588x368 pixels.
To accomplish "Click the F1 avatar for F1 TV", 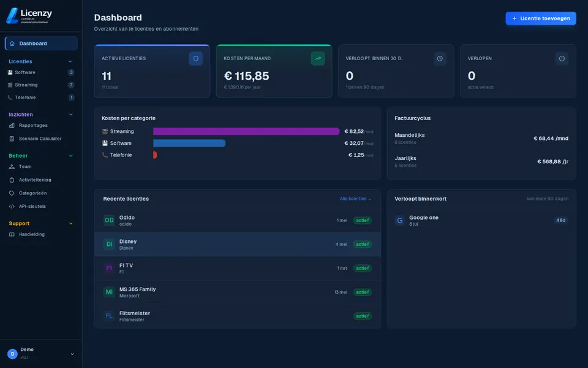I will 109,268.
